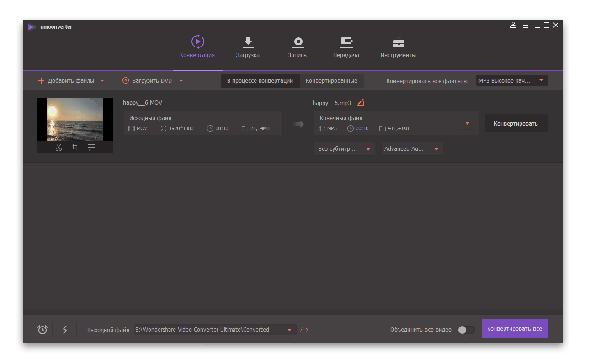Viewport: 590px width, 364px height.
Task: Click the happy__6.MOV source file name
Action: point(143,102)
